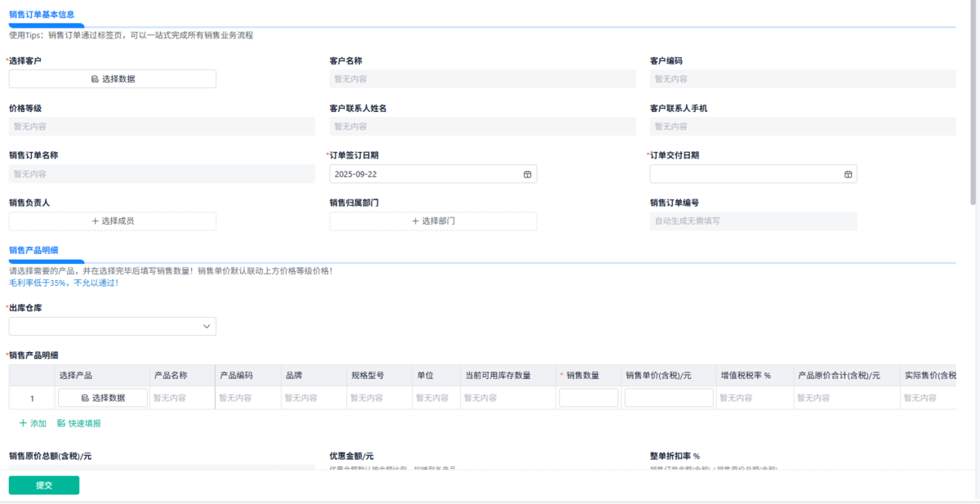Screen dimensions: 980x504
Task: Expand the 出库仓库 dropdown
Action: [113, 326]
